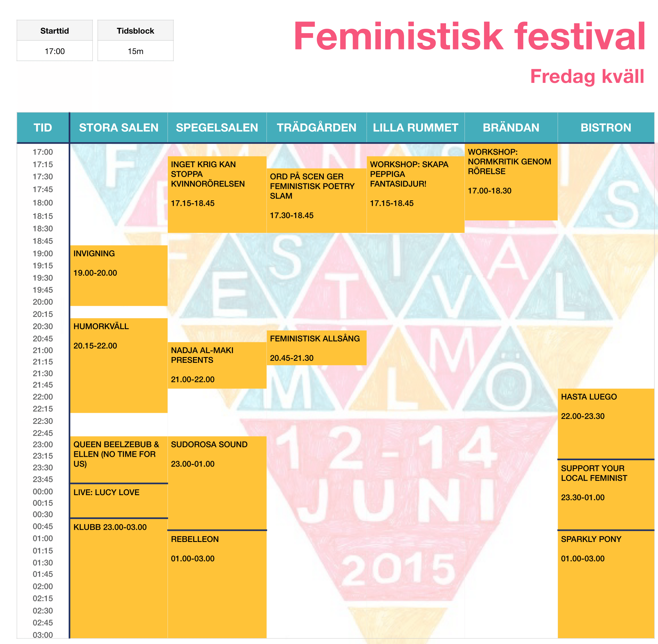658x644 pixels.
Task: Select the HUMORKVÄLL event block
Action: tap(118, 365)
